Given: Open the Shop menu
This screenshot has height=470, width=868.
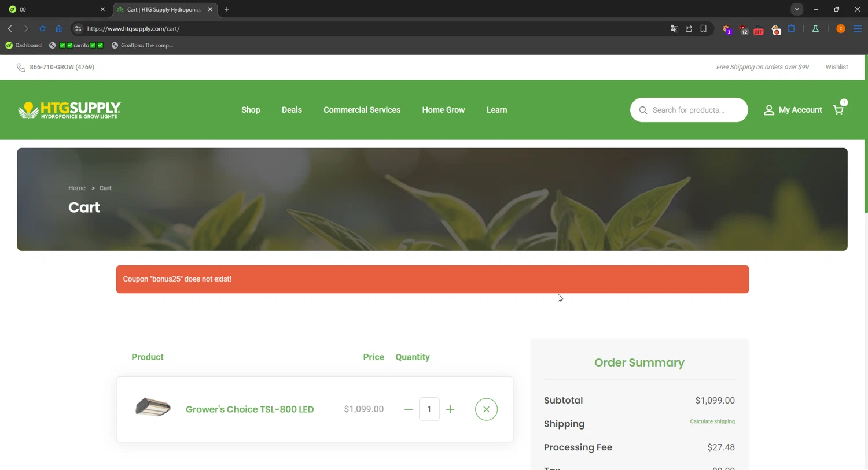Looking at the screenshot, I should coord(251,110).
